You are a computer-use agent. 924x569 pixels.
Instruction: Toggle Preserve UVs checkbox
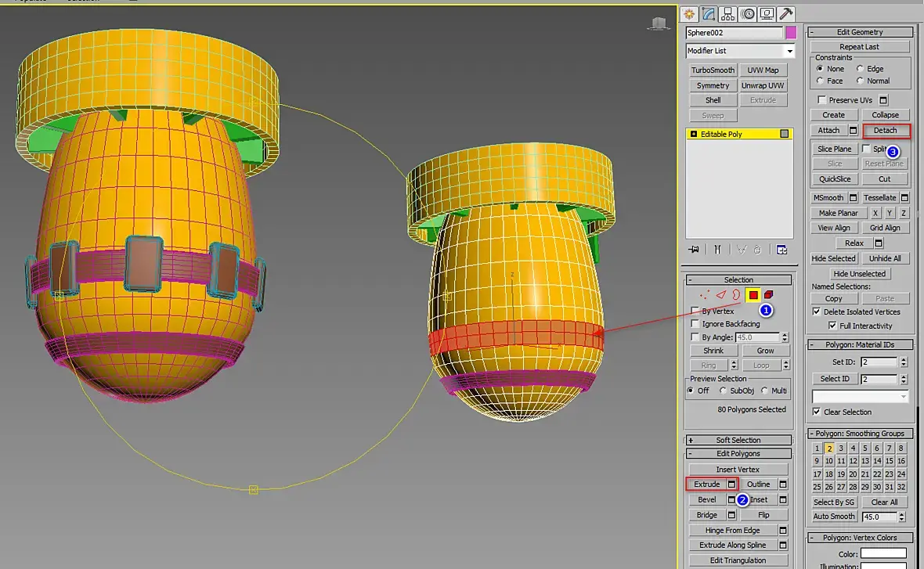click(821, 100)
